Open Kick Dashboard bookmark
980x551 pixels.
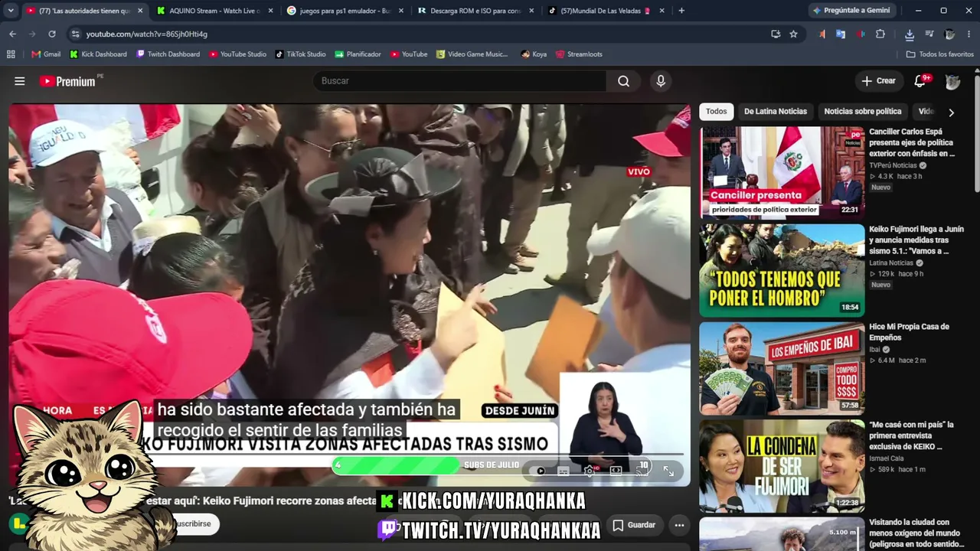[98, 54]
